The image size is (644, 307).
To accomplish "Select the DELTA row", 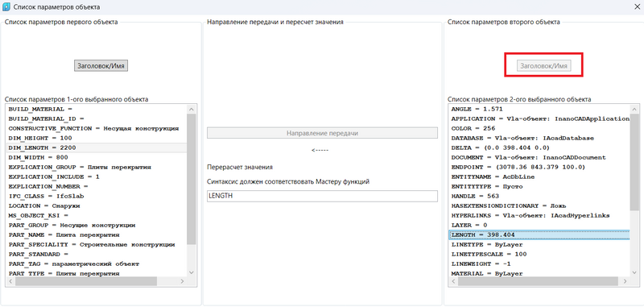I will (x=539, y=147).
